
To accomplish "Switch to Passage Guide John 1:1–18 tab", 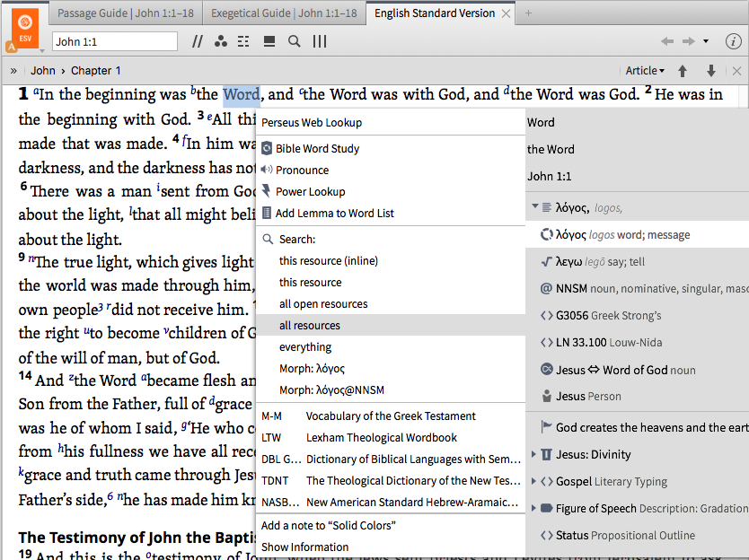I will [126, 13].
